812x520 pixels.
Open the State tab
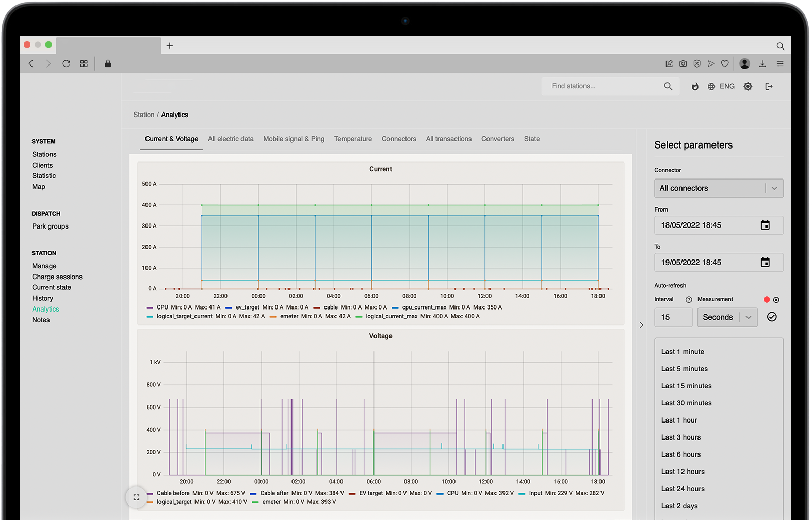click(x=532, y=139)
